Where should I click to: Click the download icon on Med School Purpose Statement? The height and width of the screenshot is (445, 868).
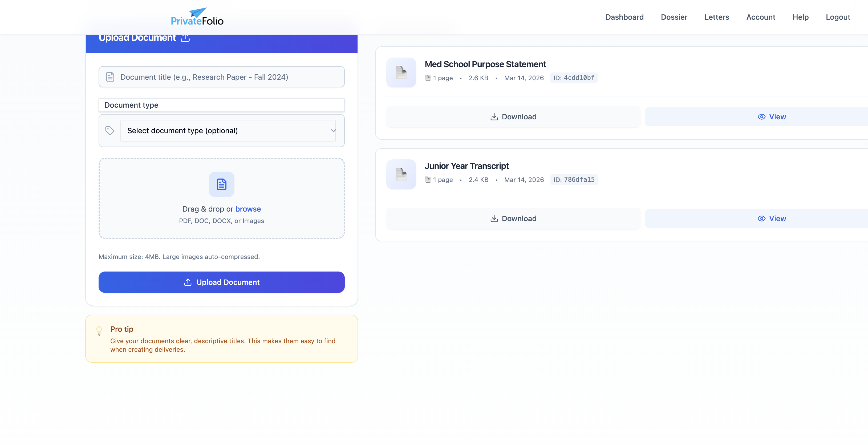tap(494, 117)
